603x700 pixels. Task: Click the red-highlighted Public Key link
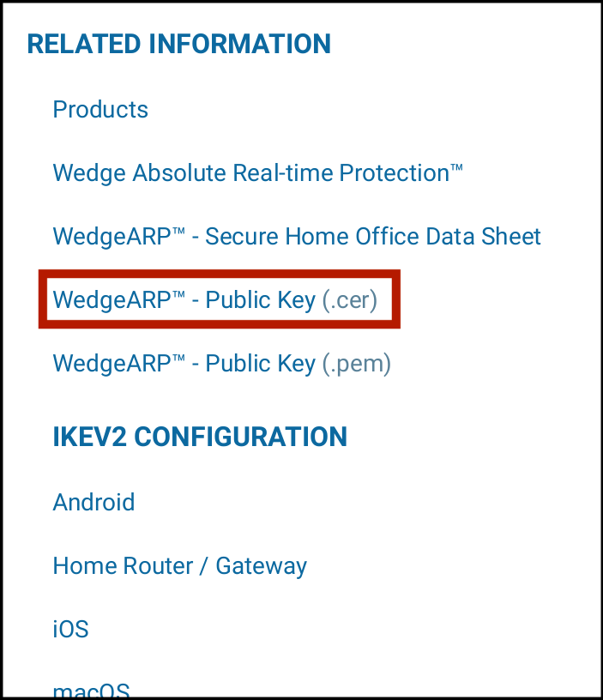[x=184, y=300]
